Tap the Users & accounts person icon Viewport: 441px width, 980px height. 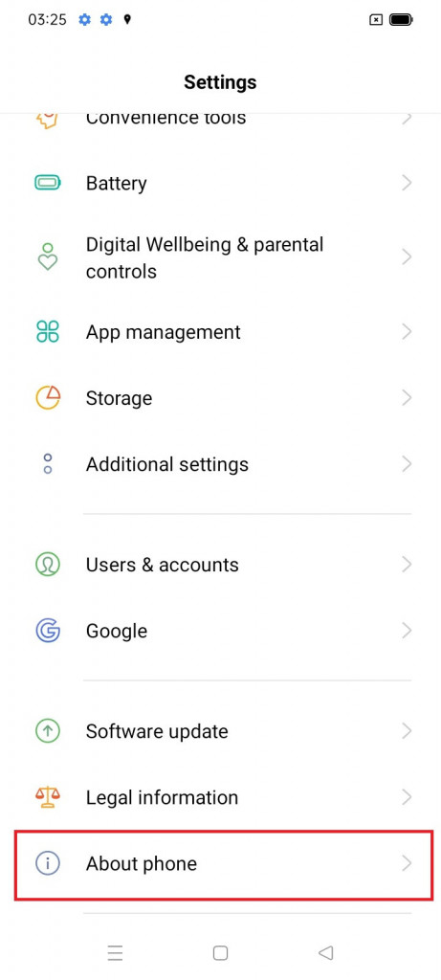[48, 565]
